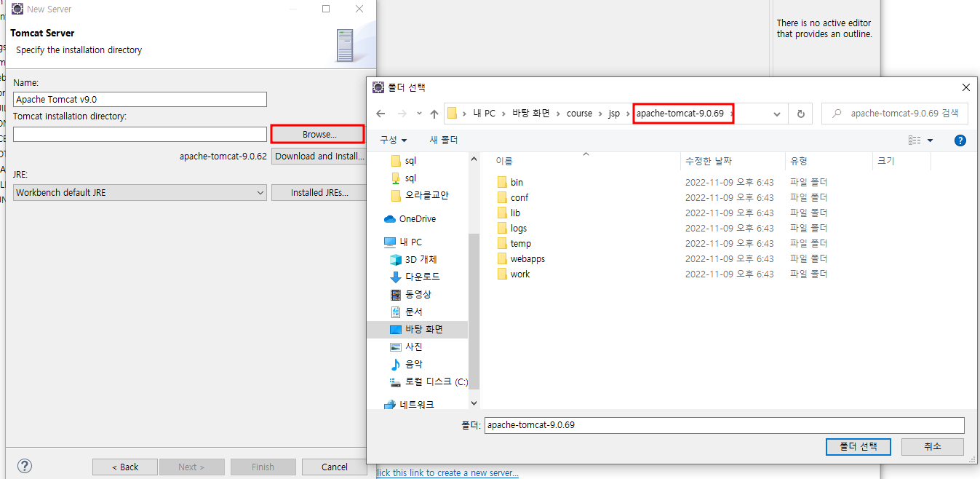
Task: Click jsp in breadcrumb path
Action: click(614, 114)
